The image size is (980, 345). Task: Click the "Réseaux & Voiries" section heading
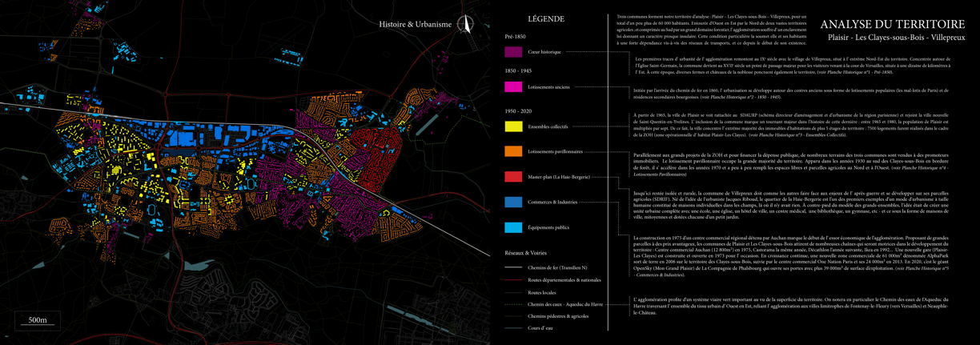tap(524, 252)
